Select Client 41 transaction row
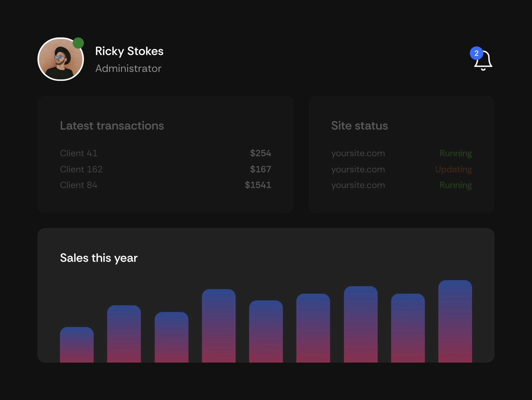This screenshot has width=532, height=400. [79, 153]
